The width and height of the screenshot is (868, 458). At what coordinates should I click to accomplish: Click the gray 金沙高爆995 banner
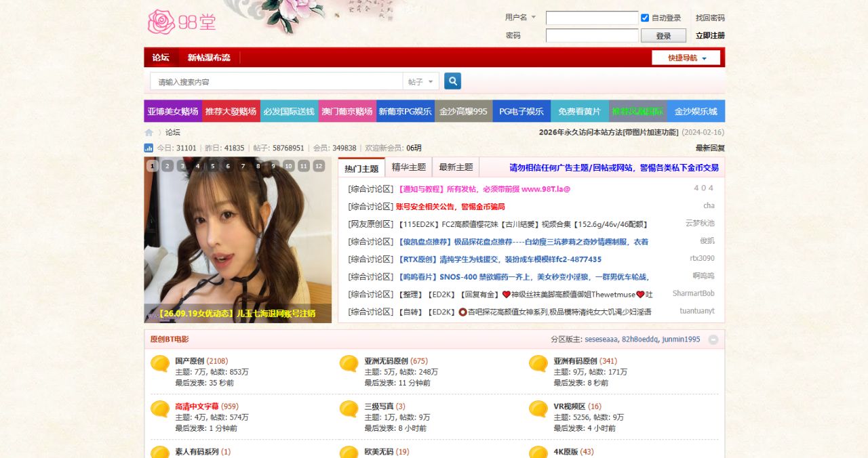pyautogui.click(x=463, y=111)
